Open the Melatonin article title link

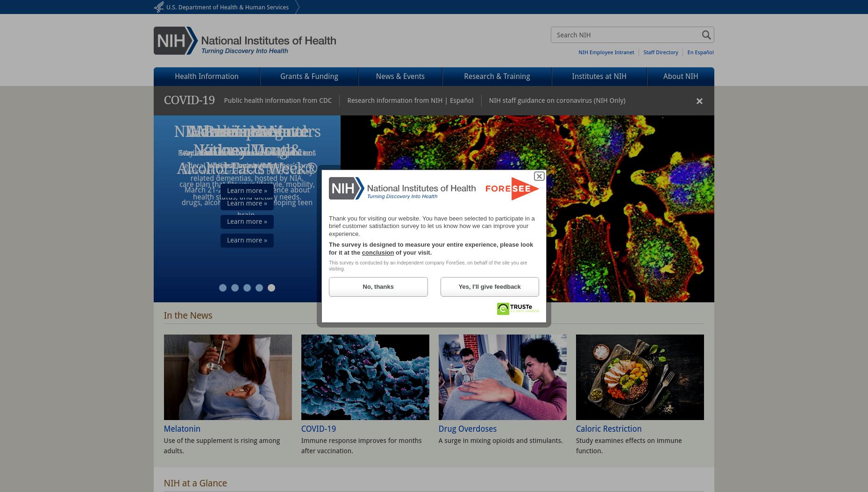(x=182, y=429)
